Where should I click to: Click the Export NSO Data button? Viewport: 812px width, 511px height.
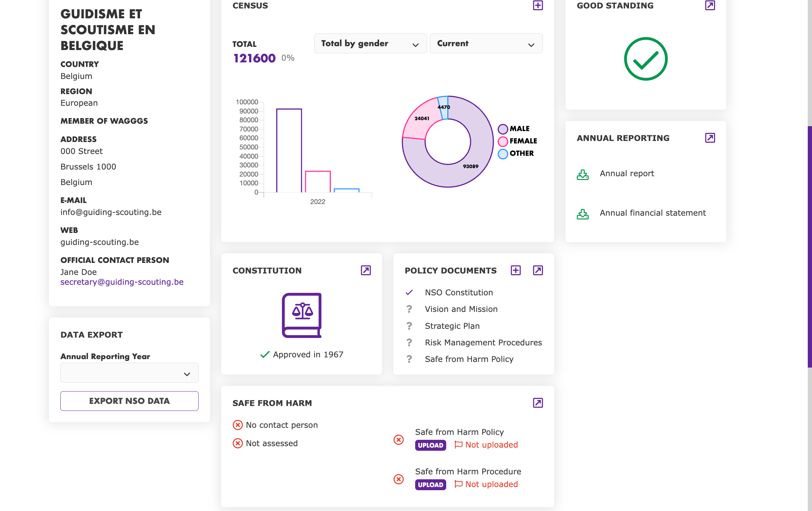pos(129,401)
